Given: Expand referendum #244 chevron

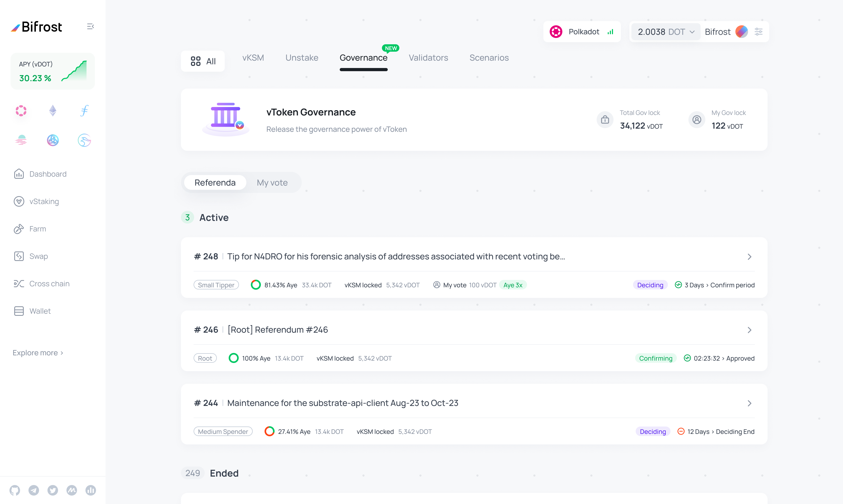Looking at the screenshot, I should pyautogui.click(x=749, y=403).
